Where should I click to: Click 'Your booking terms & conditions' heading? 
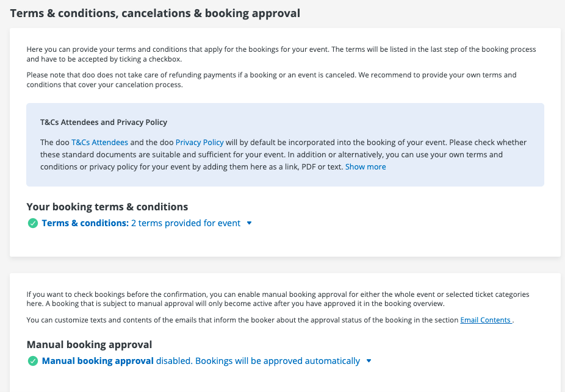107,207
